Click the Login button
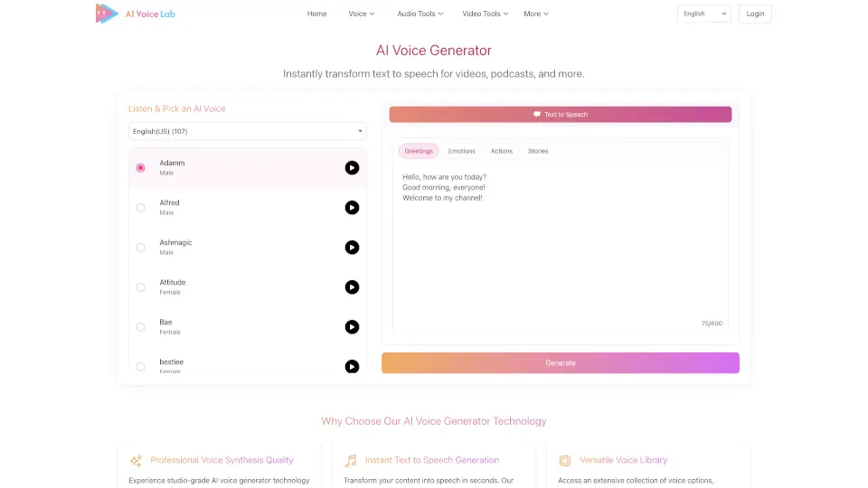This screenshot has width=868, height=488. [755, 14]
